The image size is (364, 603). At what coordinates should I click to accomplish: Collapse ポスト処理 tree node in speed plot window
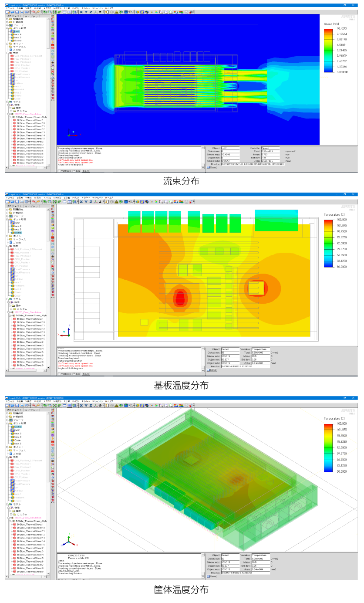pyautogui.click(x=7, y=28)
